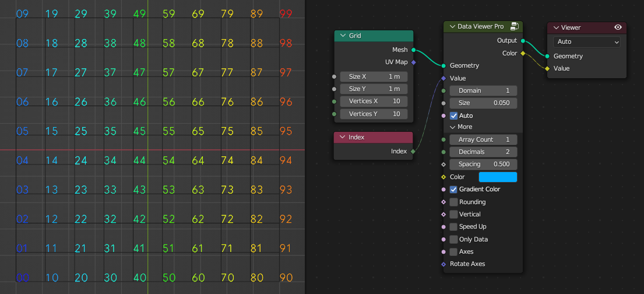Viewport: 644px width, 294px height.
Task: Click the Viewer Value input socket
Action: (547, 69)
